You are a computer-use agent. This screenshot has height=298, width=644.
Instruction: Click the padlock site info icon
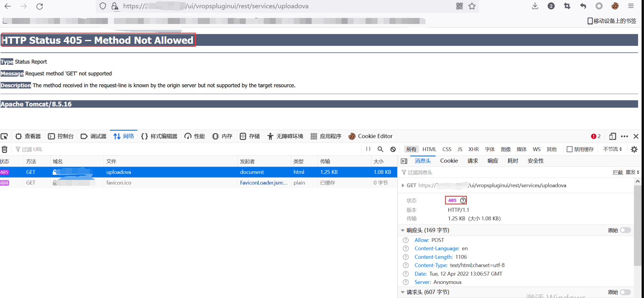pyautogui.click(x=114, y=6)
